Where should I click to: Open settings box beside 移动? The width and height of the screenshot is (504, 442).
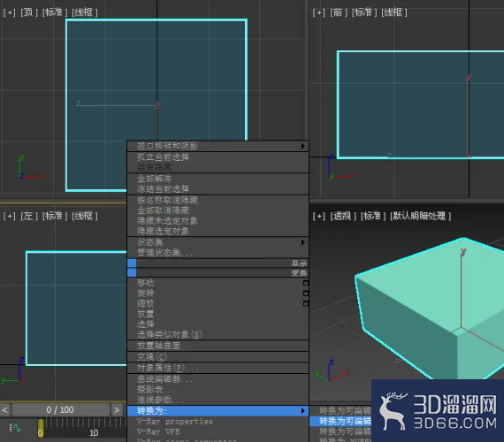(x=305, y=283)
